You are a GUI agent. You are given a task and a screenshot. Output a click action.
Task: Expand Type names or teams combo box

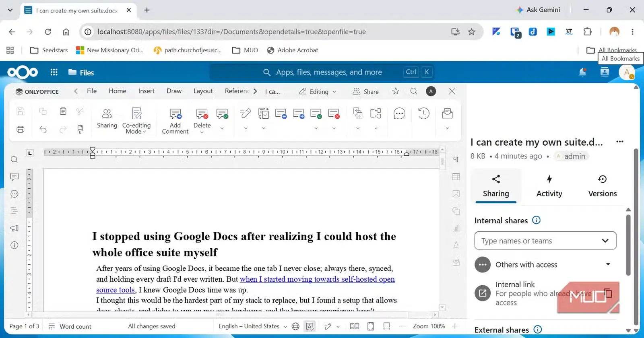coord(545,241)
